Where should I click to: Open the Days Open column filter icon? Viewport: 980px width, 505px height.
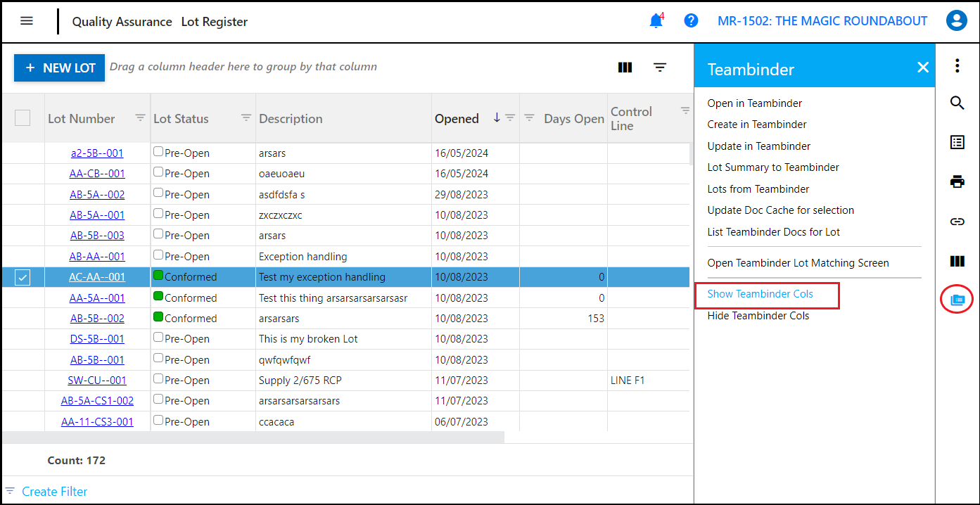pos(530,117)
